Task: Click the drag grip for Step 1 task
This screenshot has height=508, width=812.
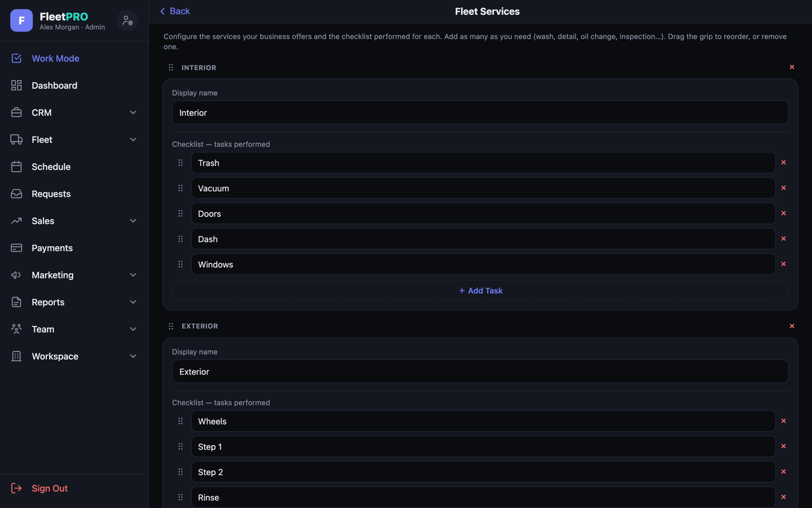Action: (180, 447)
